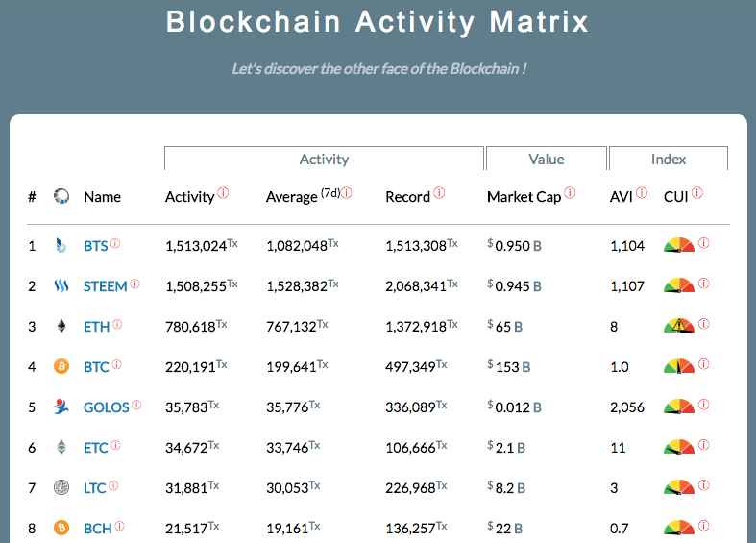
Task: Select the Value group header tab
Action: pyautogui.click(x=547, y=159)
